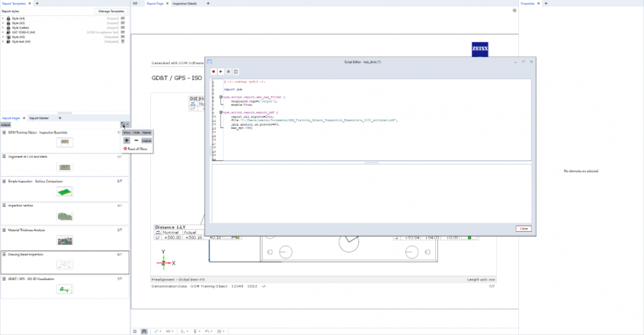Image resolution: width=644 pixels, height=335 pixels.
Task: Stop script execution in Script Editor
Action: coord(228,71)
